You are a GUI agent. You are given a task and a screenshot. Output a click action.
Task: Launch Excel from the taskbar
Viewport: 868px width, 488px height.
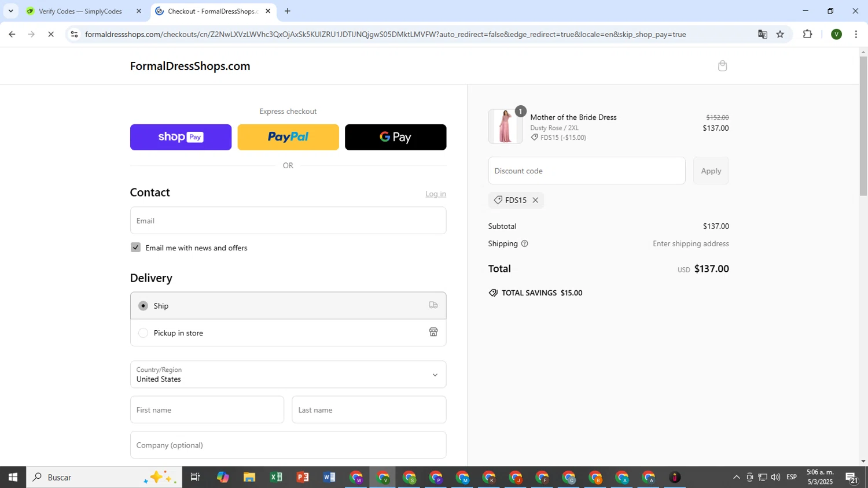[276, 477]
